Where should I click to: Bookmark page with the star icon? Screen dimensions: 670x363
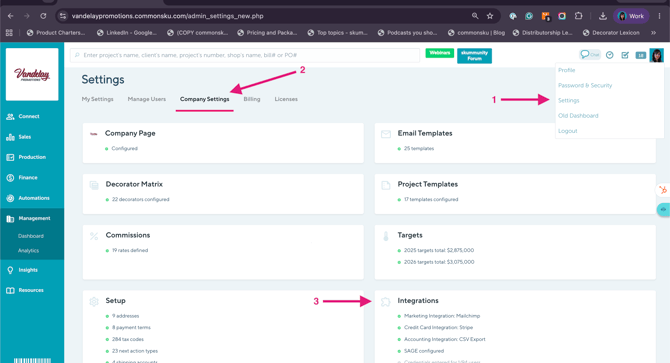[490, 16]
